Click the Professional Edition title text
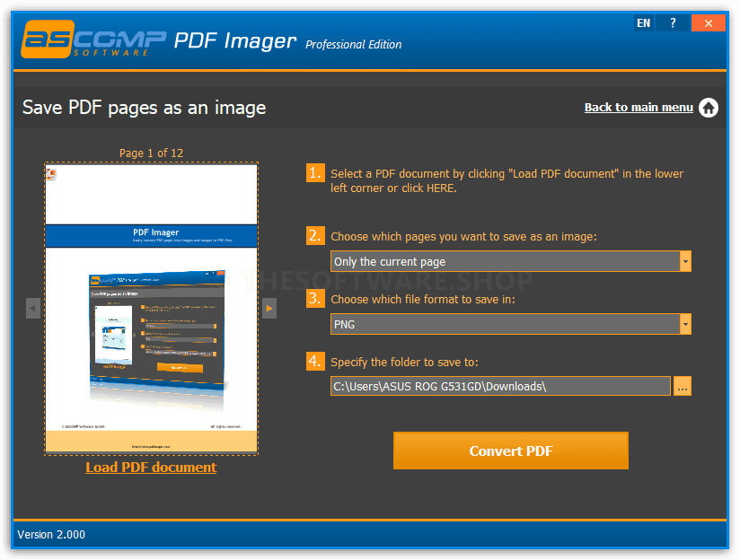 [354, 44]
